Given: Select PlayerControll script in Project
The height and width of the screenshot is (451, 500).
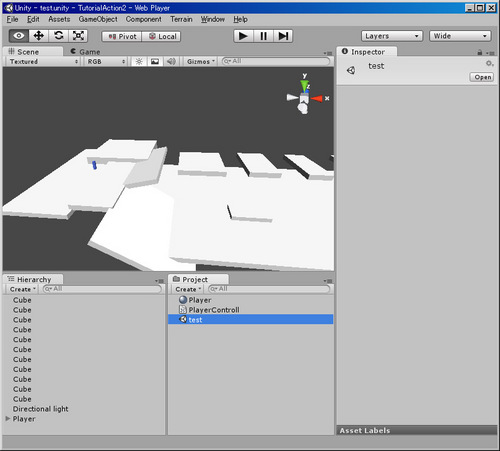Looking at the screenshot, I should [x=214, y=310].
